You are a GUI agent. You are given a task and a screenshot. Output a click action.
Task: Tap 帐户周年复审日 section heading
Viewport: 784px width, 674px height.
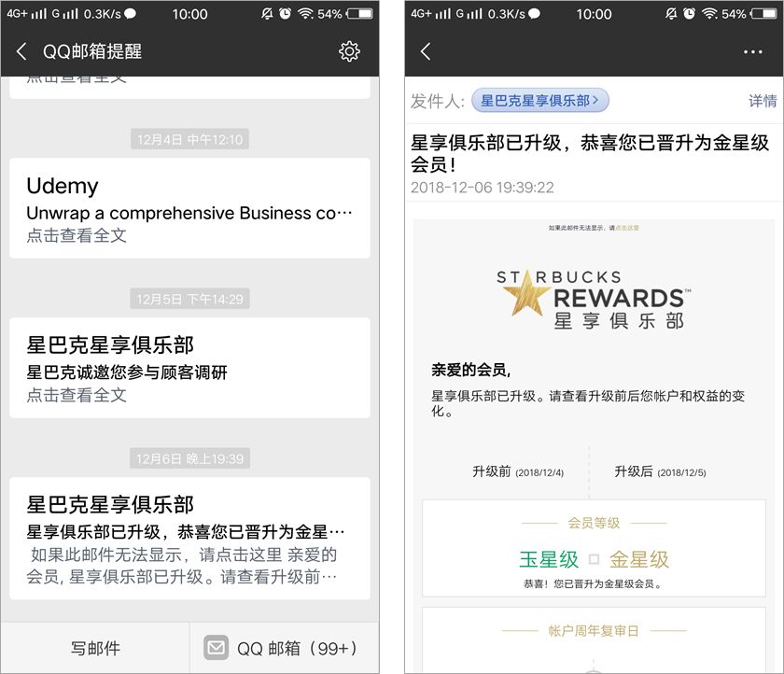click(594, 631)
